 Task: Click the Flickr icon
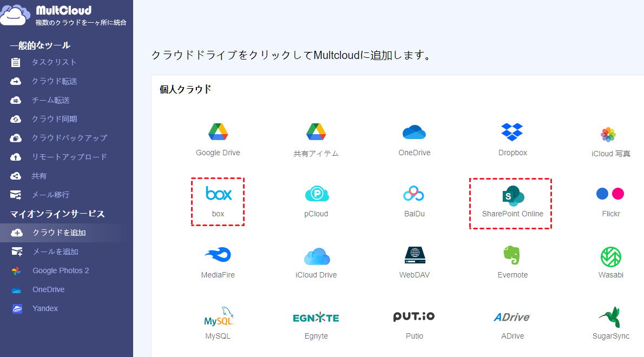tap(610, 194)
